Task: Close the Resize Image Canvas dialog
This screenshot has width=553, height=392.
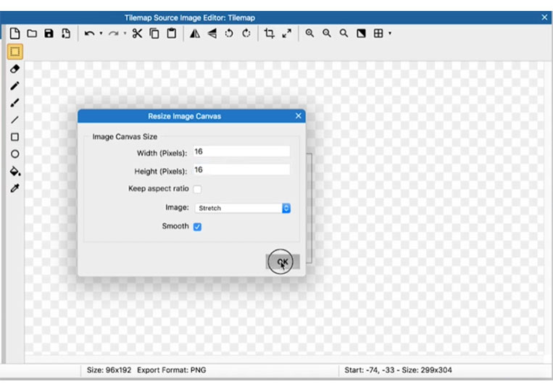Action: pos(299,116)
